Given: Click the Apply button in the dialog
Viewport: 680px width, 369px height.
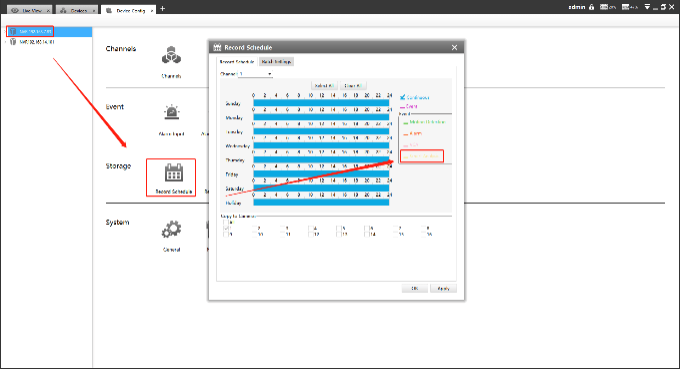Looking at the screenshot, I should [443, 288].
